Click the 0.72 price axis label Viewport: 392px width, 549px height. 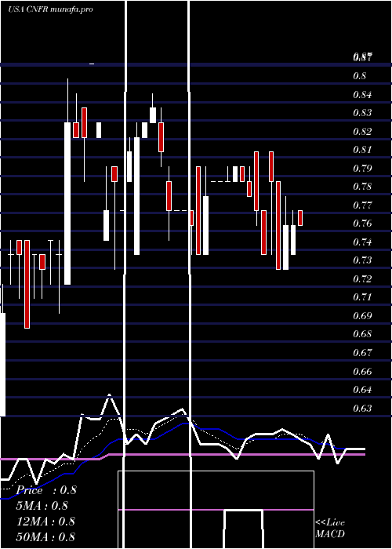[362, 279]
